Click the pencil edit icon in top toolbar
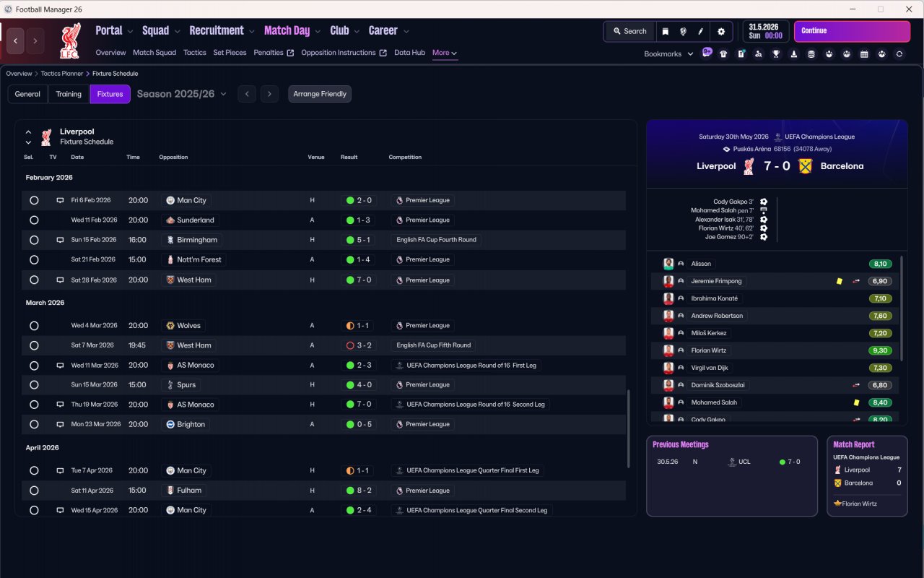924x578 pixels. (x=700, y=31)
